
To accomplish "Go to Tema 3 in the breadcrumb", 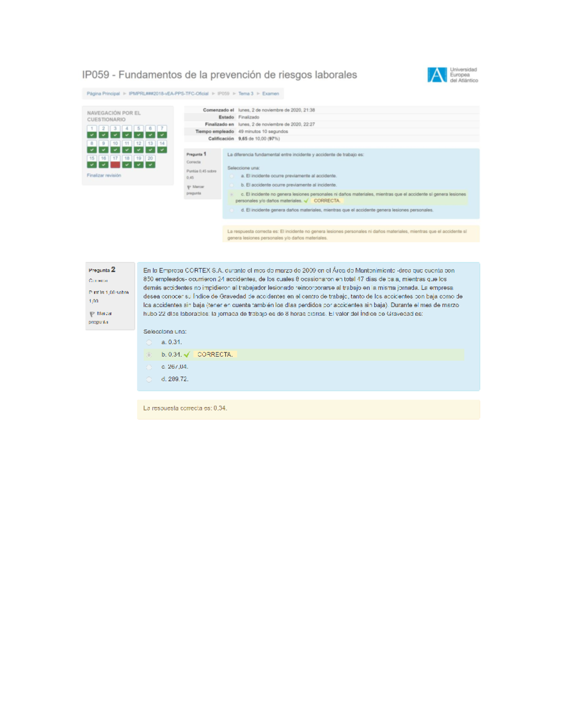I will pyautogui.click(x=245, y=94).
